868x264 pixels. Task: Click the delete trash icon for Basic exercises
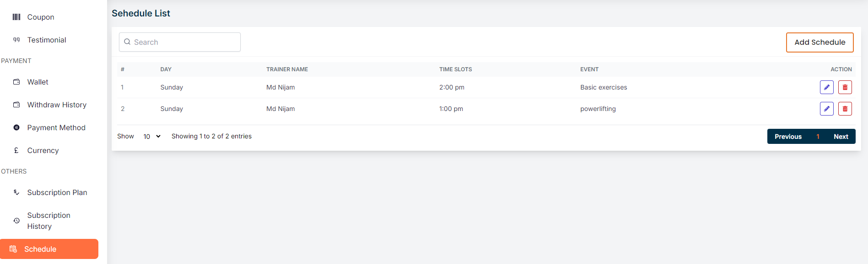point(845,87)
